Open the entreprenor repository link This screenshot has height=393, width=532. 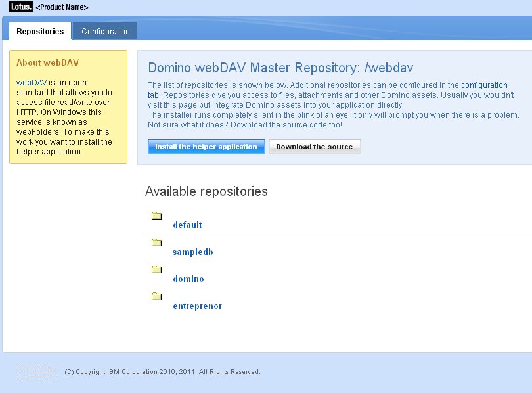tap(197, 306)
